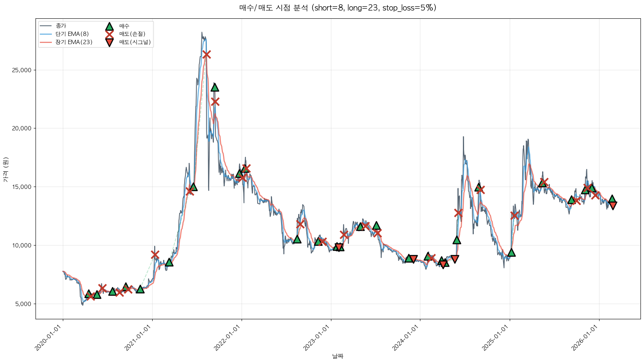Click the 매도(손절) red X legend icon
Screen dimensions: 644x363
(x=109, y=34)
